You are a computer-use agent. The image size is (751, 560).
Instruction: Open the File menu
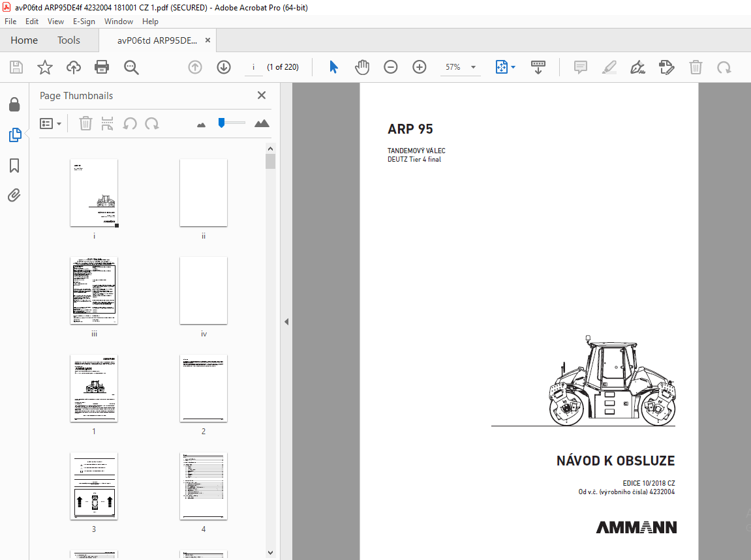coord(10,22)
